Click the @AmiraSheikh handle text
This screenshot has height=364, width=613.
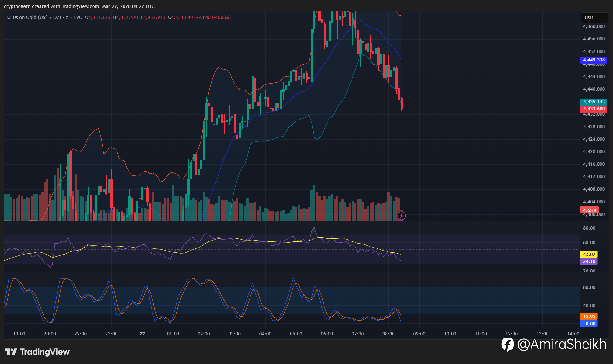pyautogui.click(x=562, y=345)
